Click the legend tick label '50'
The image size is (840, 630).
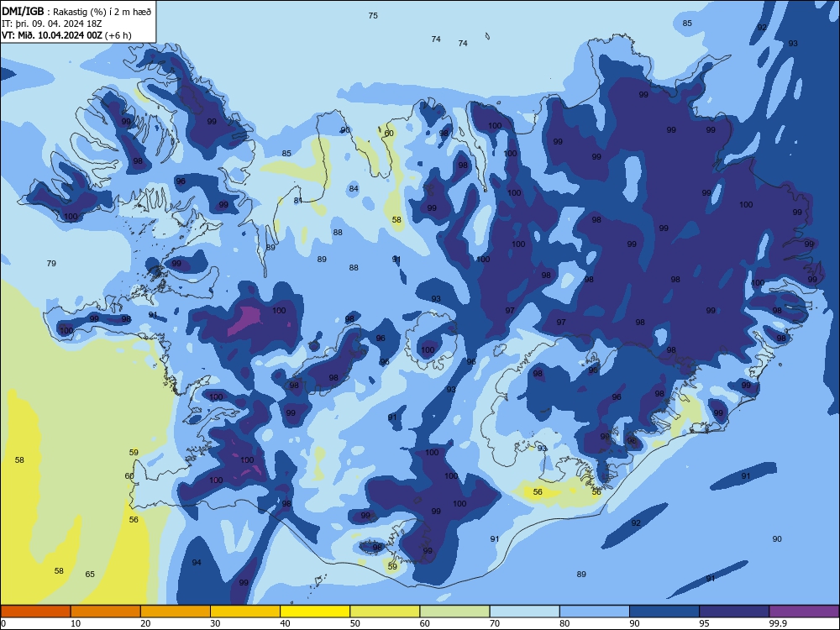354,623
